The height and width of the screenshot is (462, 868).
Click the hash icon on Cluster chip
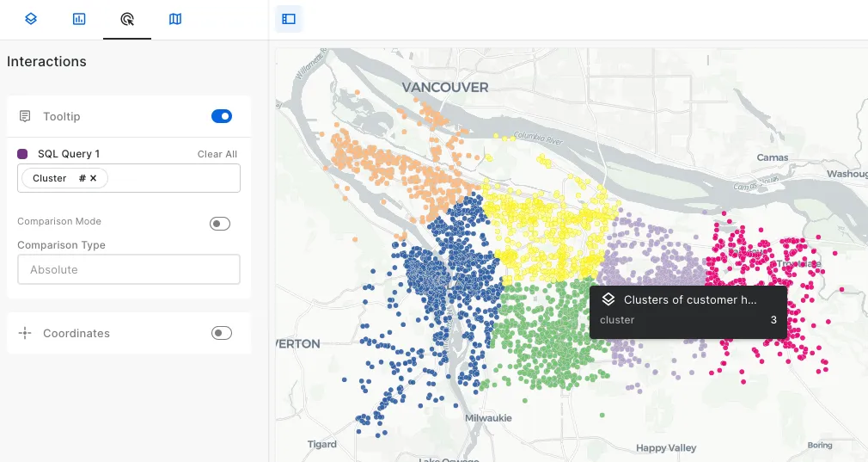[x=82, y=178]
